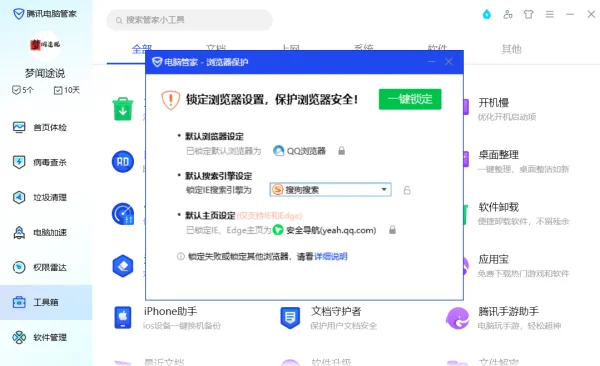
Task: Close the 浏览器保护 dialog
Action: (448, 62)
